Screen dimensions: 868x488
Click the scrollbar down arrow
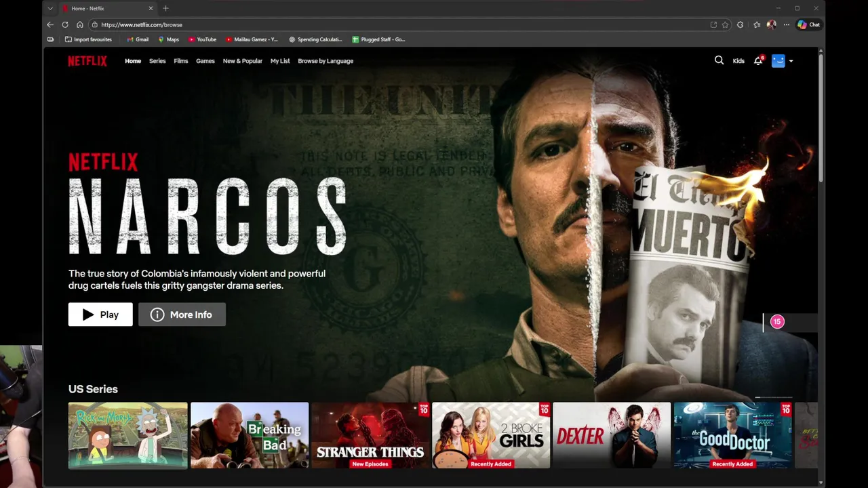click(821, 483)
